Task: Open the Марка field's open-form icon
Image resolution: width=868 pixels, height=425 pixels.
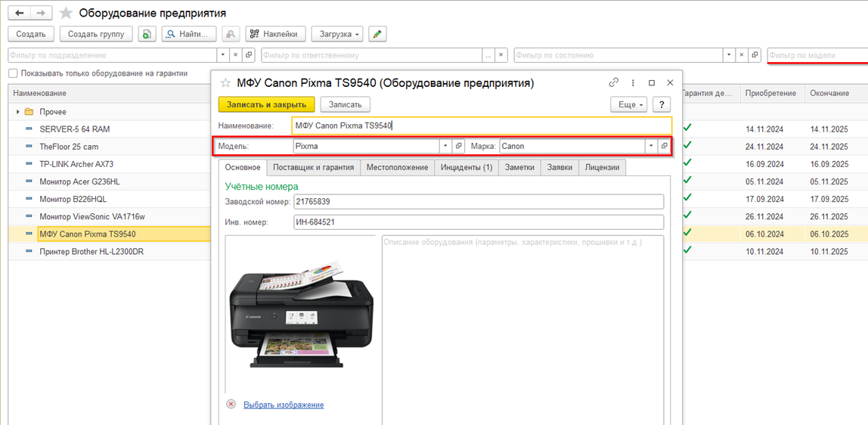Action: point(664,146)
